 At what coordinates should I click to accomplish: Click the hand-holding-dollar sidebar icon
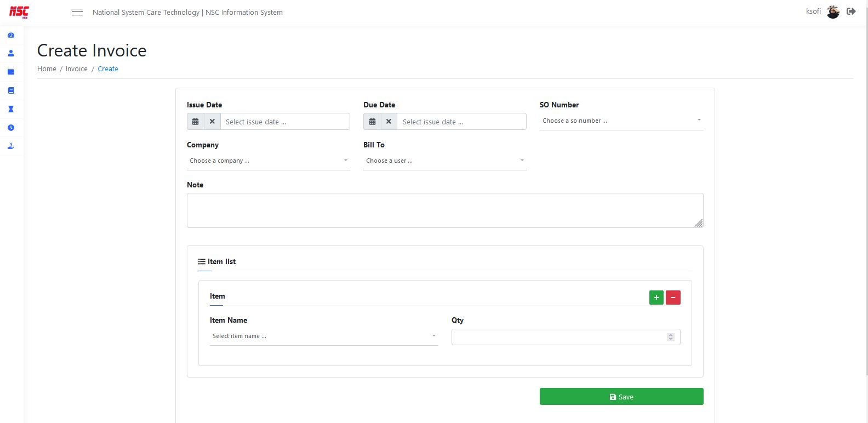point(11,146)
